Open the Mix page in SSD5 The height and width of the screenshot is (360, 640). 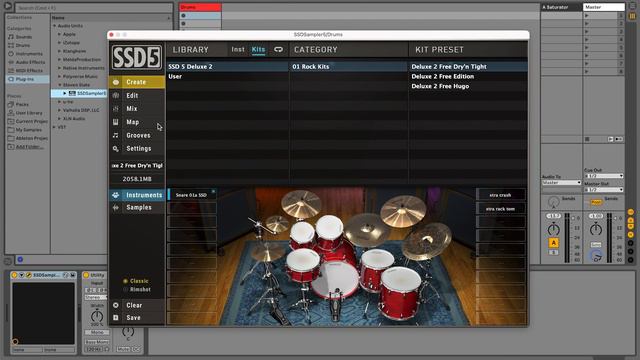pyautogui.click(x=137, y=109)
